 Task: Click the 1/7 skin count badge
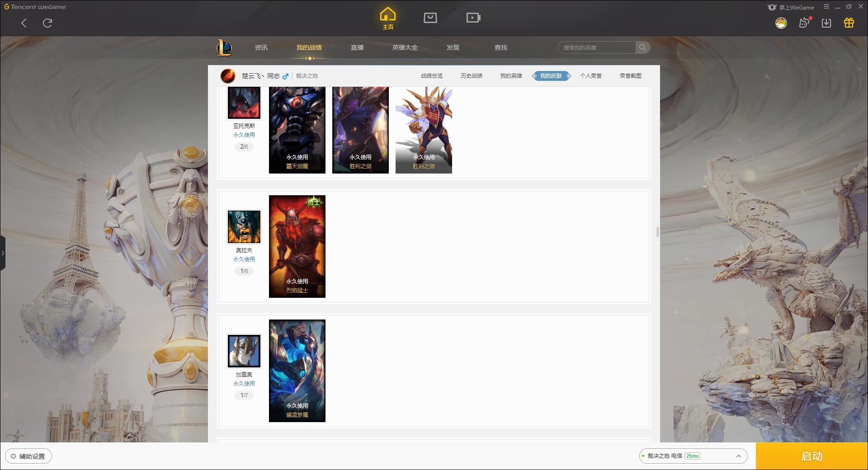(x=244, y=395)
